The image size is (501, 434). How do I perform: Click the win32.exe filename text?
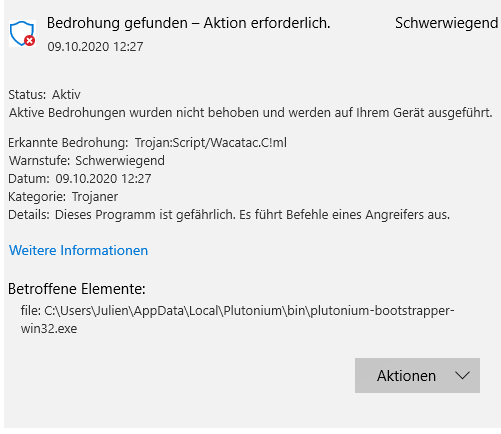coord(49,329)
